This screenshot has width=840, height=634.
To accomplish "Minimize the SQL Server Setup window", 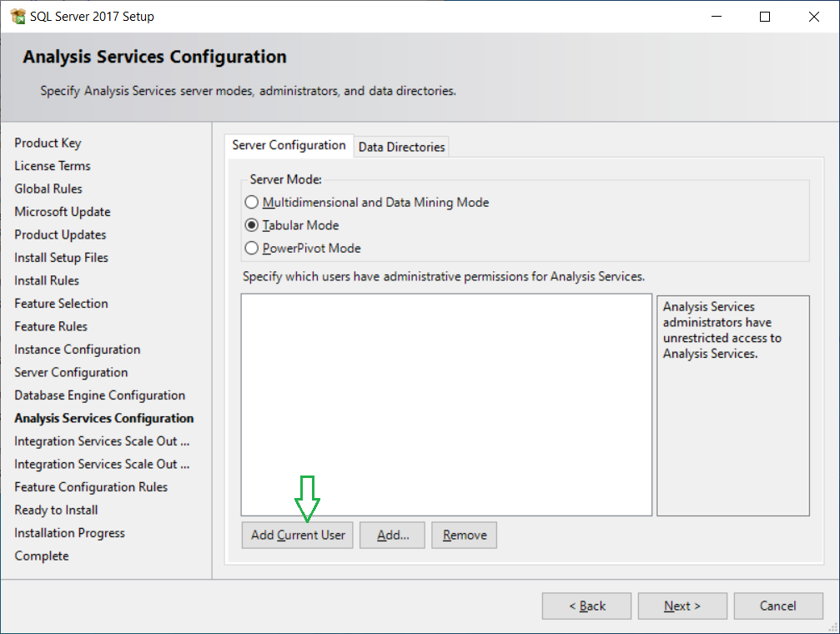I will coord(717,17).
